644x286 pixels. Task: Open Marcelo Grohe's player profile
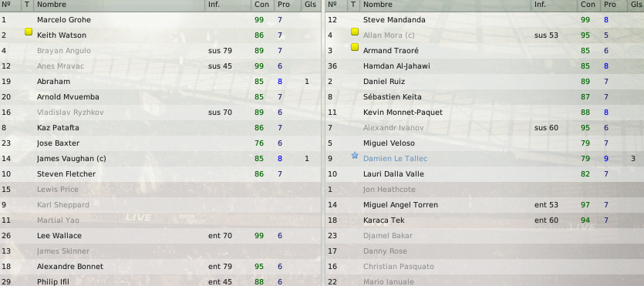(x=64, y=20)
